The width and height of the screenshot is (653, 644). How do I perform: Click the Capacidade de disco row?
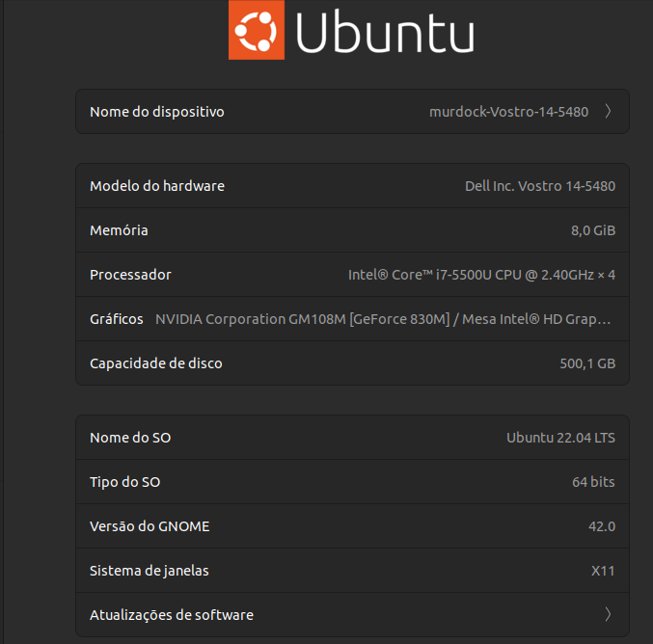pos(352,363)
